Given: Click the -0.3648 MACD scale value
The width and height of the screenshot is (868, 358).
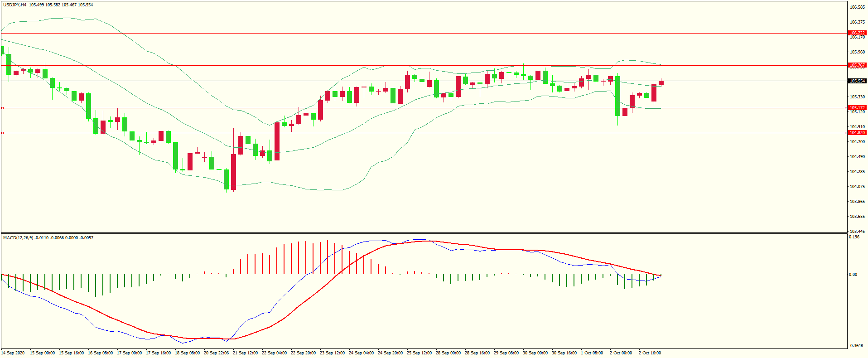Looking at the screenshot, I should point(855,346).
